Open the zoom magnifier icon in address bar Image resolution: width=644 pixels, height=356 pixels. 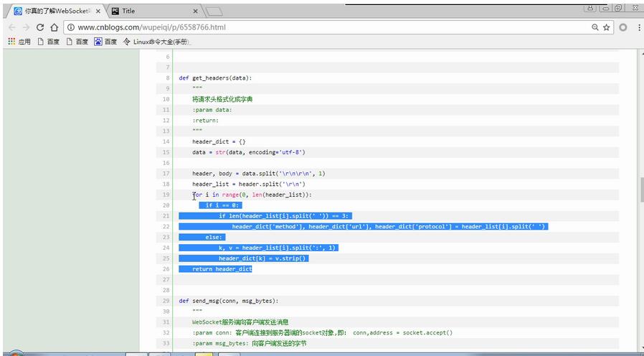click(x=595, y=27)
